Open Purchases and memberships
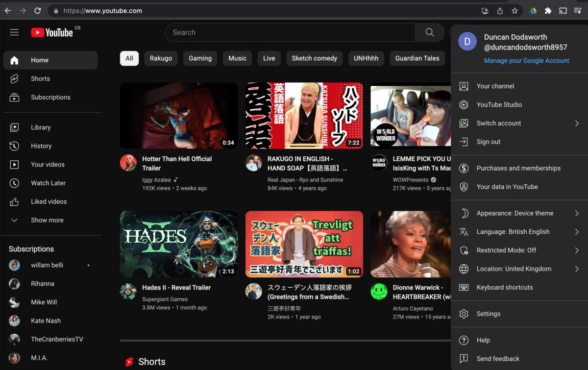The height and width of the screenshot is (370, 588). (x=519, y=168)
